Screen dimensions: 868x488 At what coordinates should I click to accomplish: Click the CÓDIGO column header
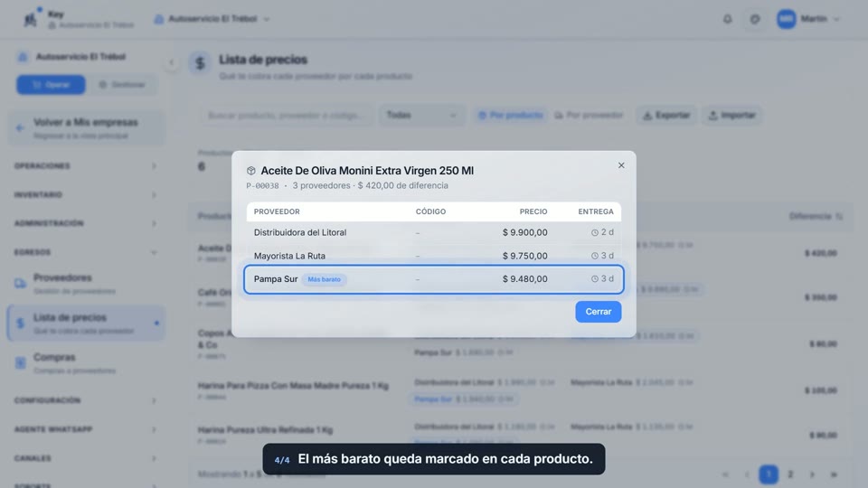(430, 211)
